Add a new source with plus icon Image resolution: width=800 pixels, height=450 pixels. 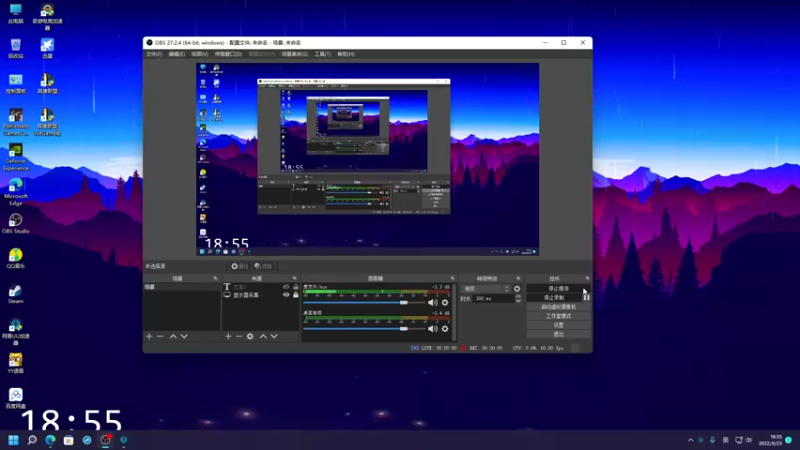click(228, 336)
